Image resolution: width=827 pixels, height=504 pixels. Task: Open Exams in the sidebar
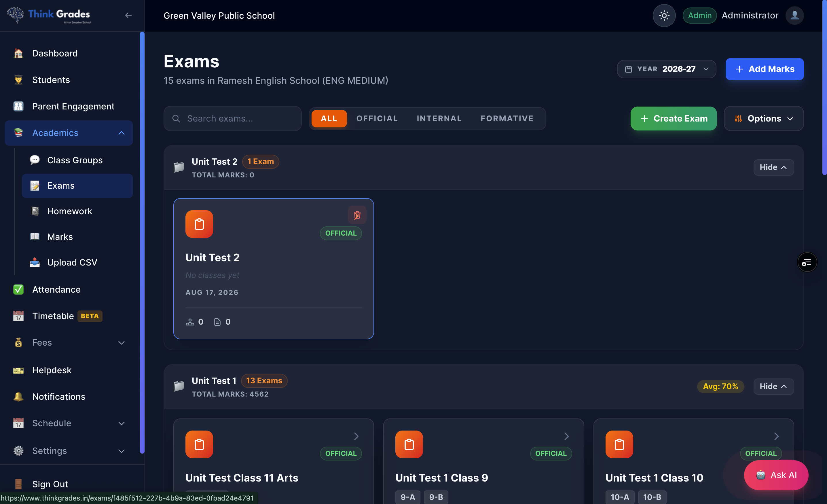pyautogui.click(x=77, y=186)
